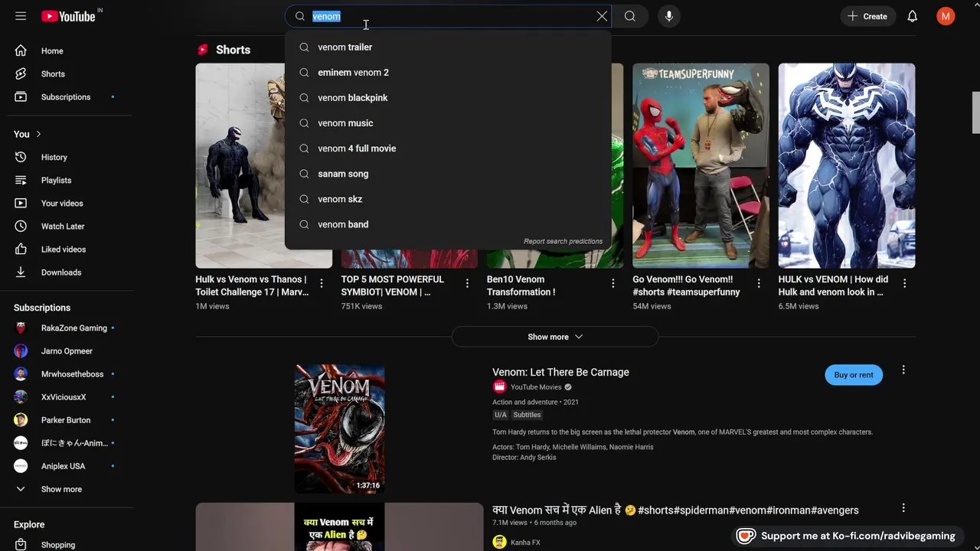Open Watch Later in the sidebar
980x551 pixels.
point(67,227)
